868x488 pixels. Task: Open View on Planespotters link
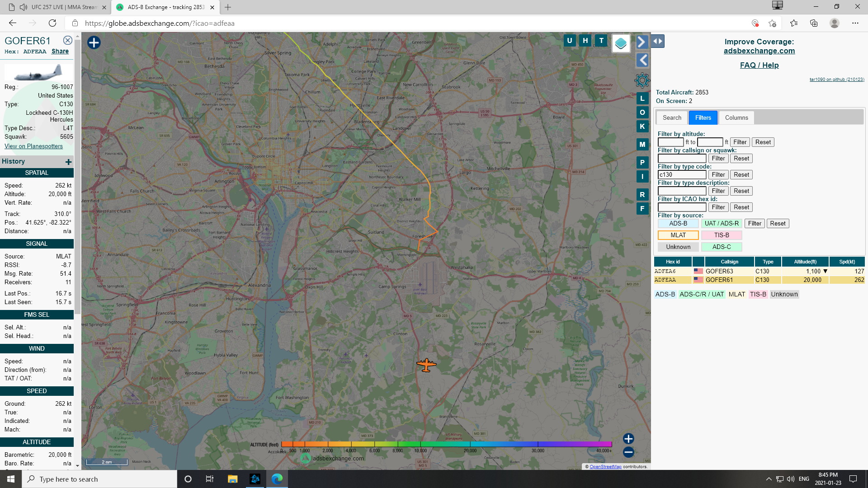click(x=33, y=146)
